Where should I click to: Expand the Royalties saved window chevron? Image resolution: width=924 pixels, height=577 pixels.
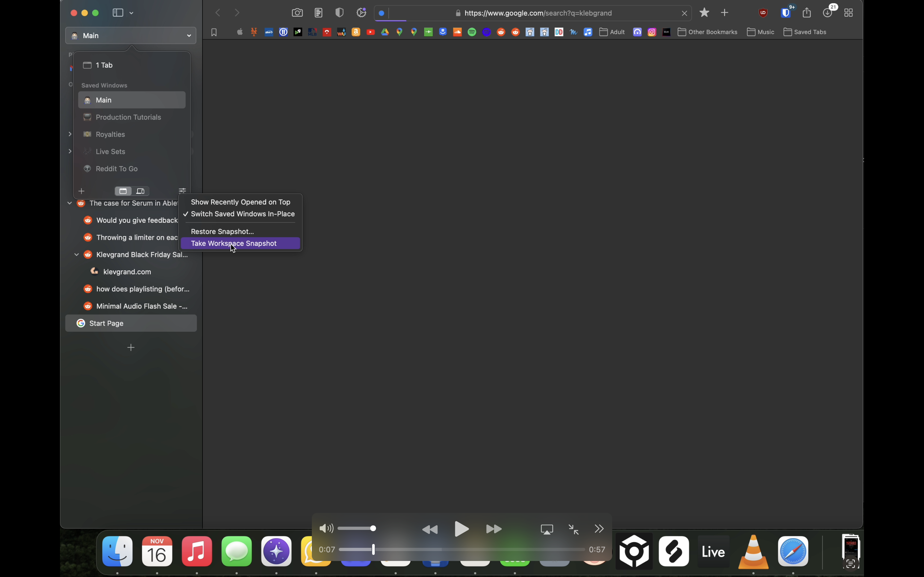tap(70, 134)
